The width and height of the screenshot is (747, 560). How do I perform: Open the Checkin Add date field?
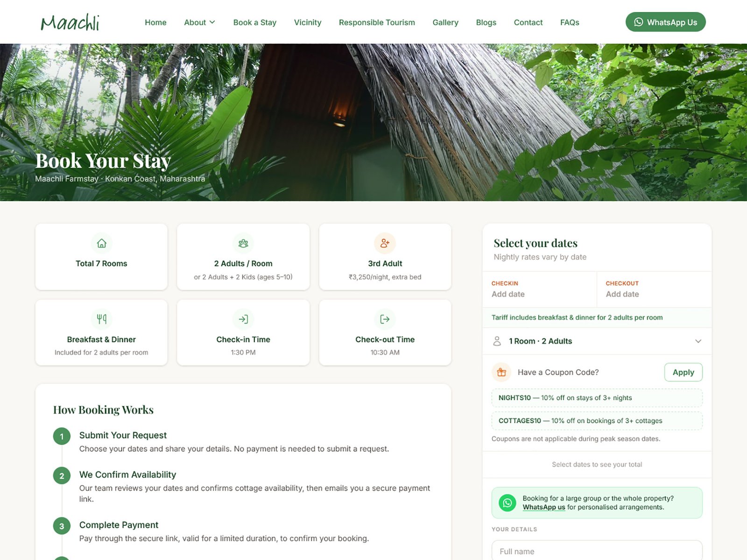tap(540, 289)
